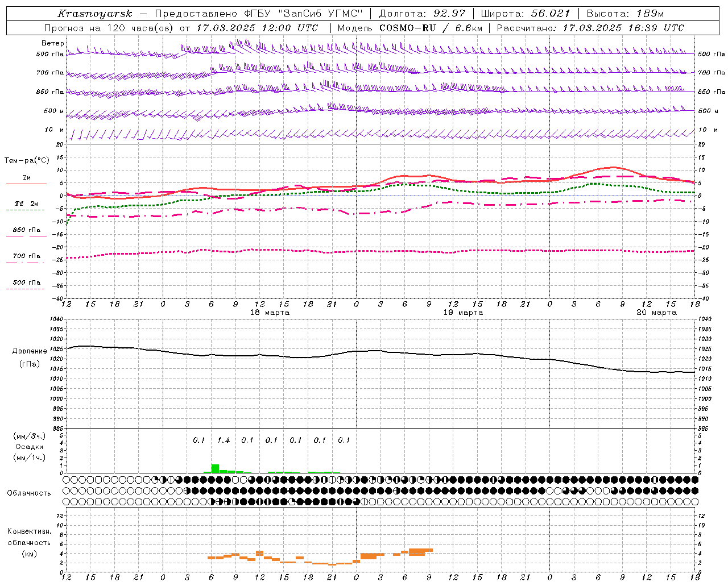Click the Ветер wind panel label

click(x=53, y=43)
